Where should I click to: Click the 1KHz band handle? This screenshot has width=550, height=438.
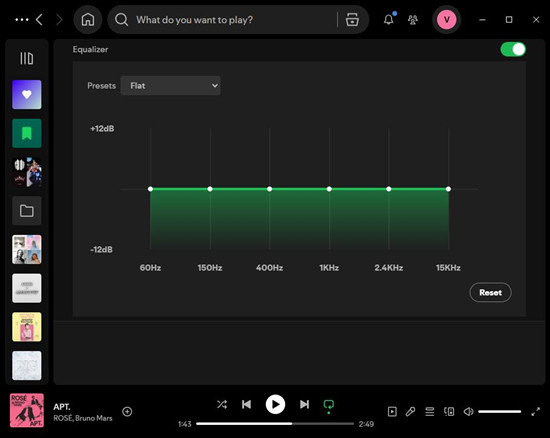[x=329, y=189]
